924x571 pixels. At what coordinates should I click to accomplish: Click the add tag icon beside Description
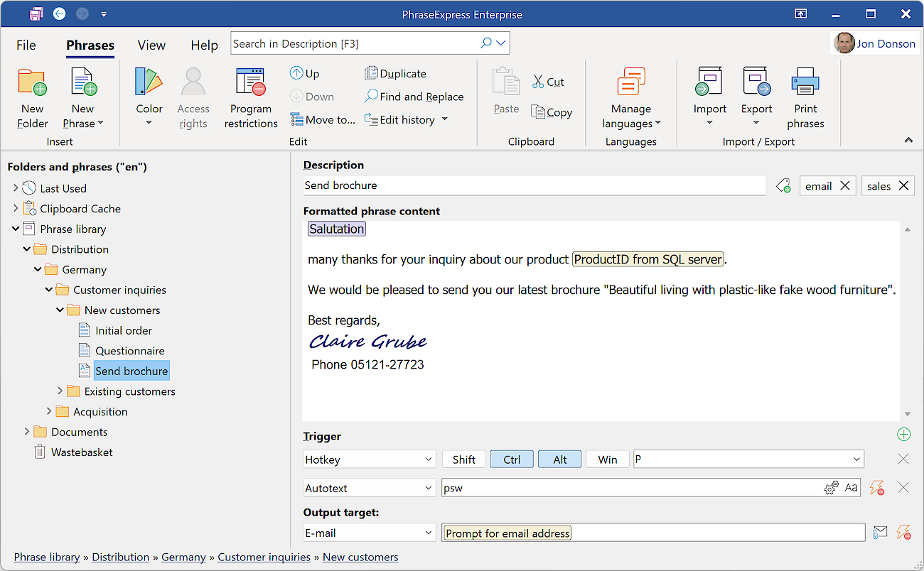click(x=783, y=185)
